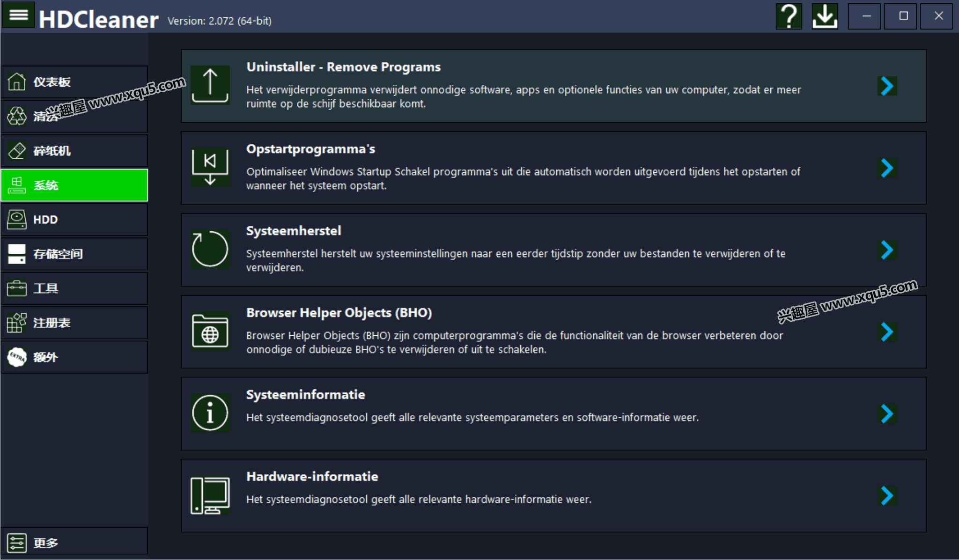
Task: Select the 碎纸机 shredder sidebar item
Action: pyautogui.click(x=74, y=151)
